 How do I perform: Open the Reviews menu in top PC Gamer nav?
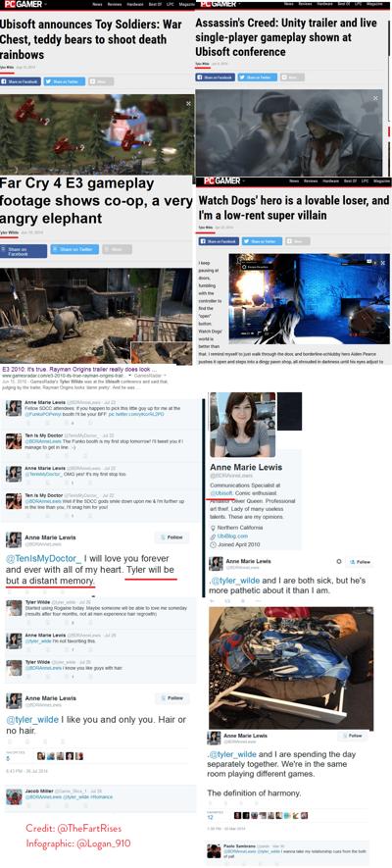tap(114, 4)
